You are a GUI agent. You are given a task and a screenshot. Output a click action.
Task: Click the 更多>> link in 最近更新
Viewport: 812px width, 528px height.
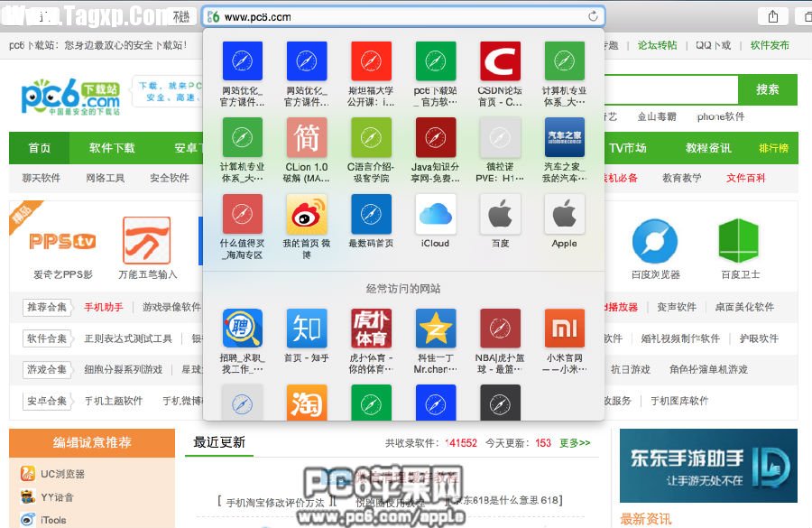coord(575,443)
